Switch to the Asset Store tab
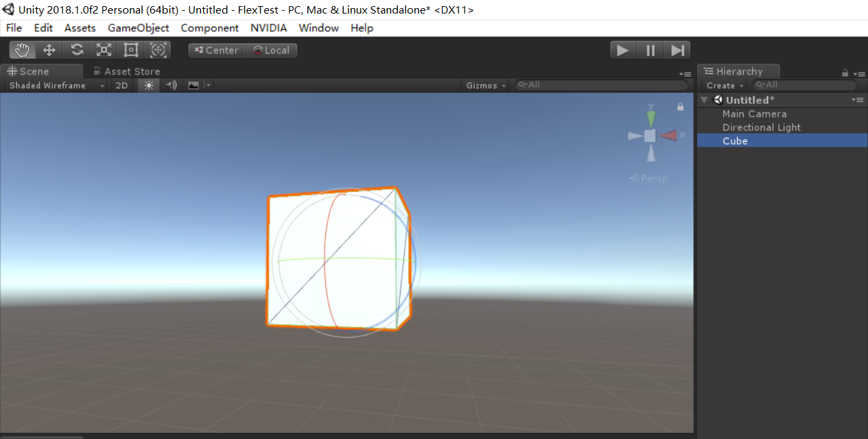Image resolution: width=868 pixels, height=439 pixels. pyautogui.click(x=131, y=71)
